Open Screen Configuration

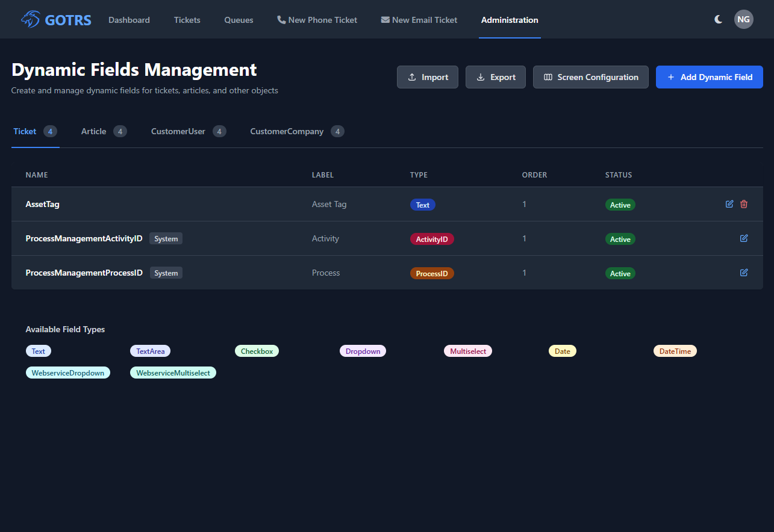coord(590,77)
